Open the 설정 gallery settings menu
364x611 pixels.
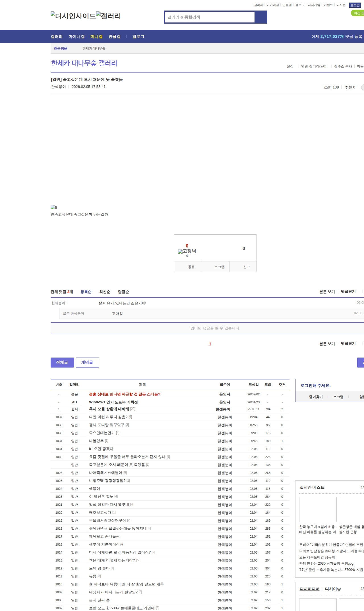coord(290,66)
